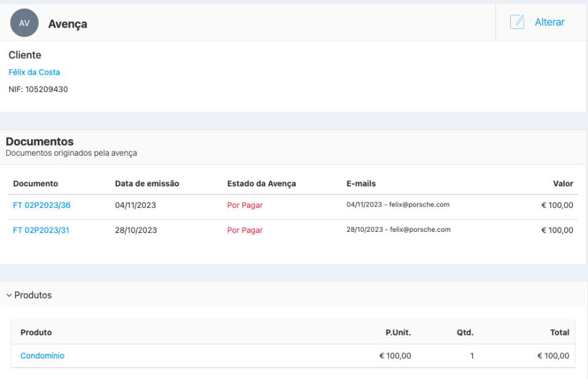Open client Félix da Costa link
Screen dimensions: 588x379
34,72
